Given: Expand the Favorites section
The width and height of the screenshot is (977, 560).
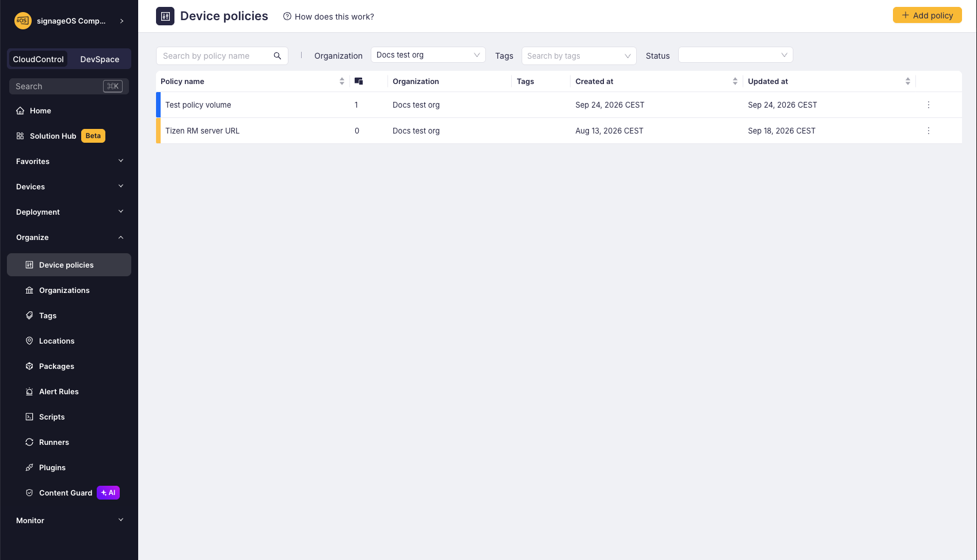Looking at the screenshot, I should (69, 161).
